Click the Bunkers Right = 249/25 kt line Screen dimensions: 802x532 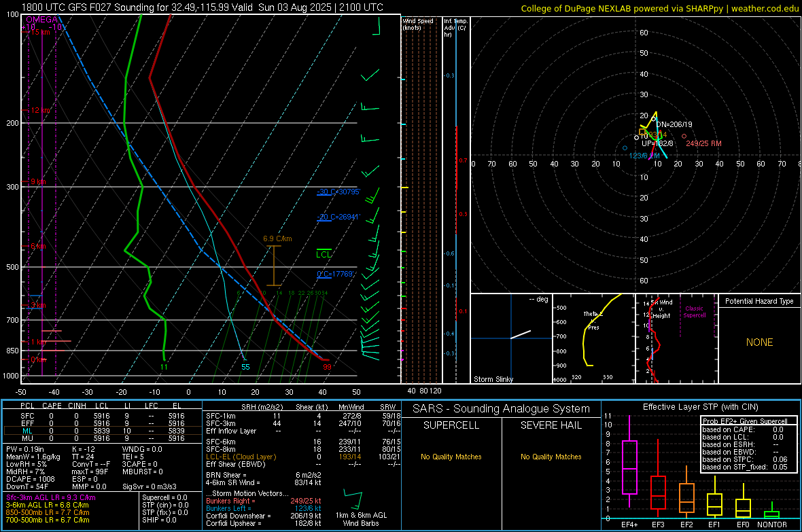coord(264,501)
